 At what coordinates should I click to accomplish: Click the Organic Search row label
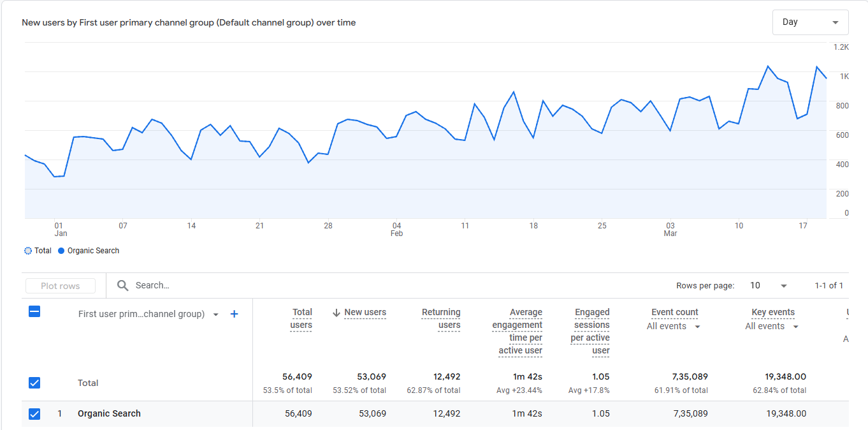point(109,414)
